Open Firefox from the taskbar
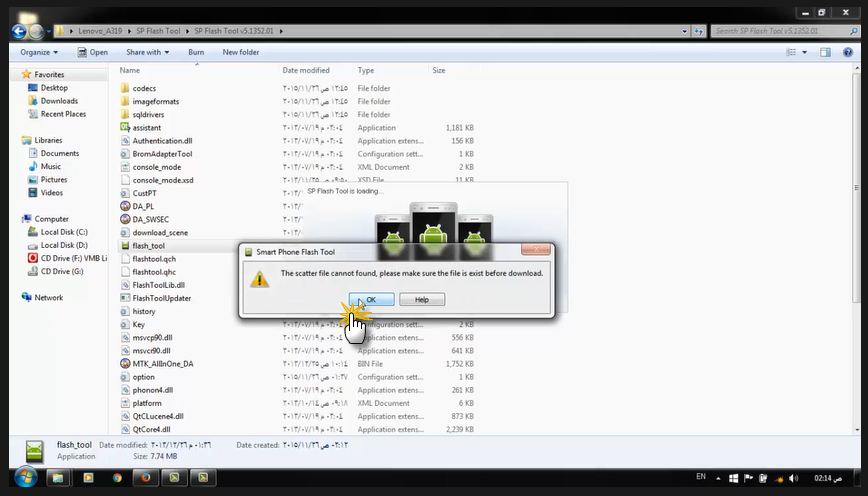Image resolution: width=868 pixels, height=496 pixels. pyautogui.click(x=146, y=477)
